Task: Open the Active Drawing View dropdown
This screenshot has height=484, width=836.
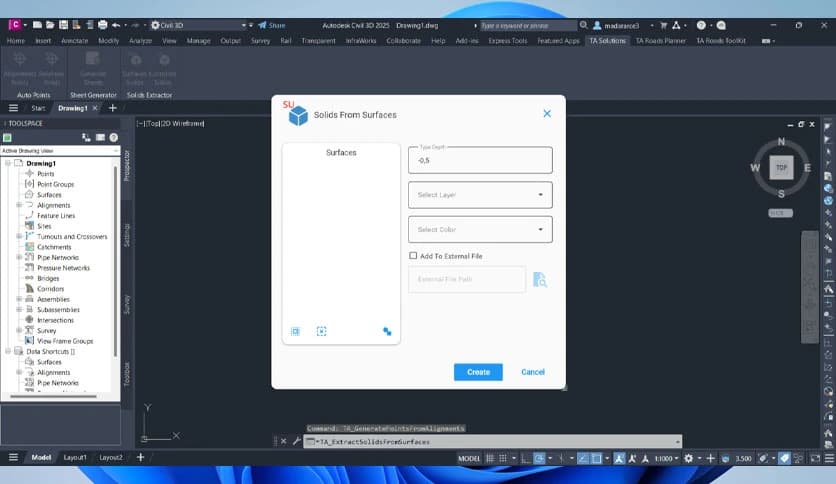Action: 58,150
